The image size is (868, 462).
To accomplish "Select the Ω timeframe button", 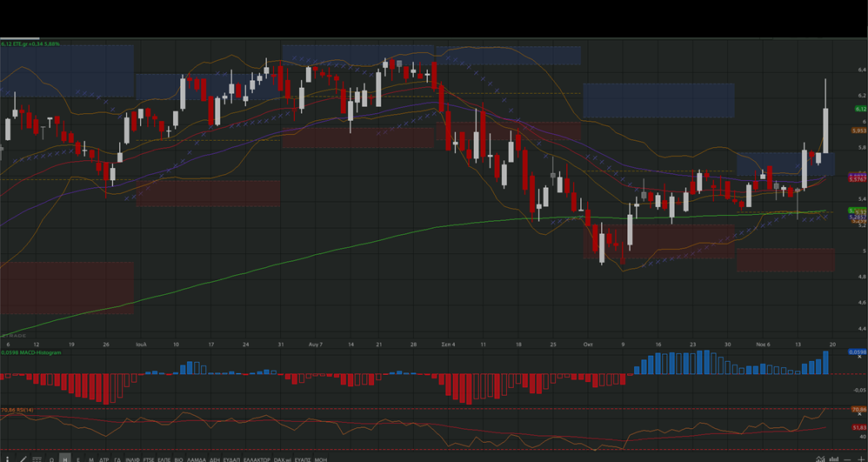I will 51,459.
